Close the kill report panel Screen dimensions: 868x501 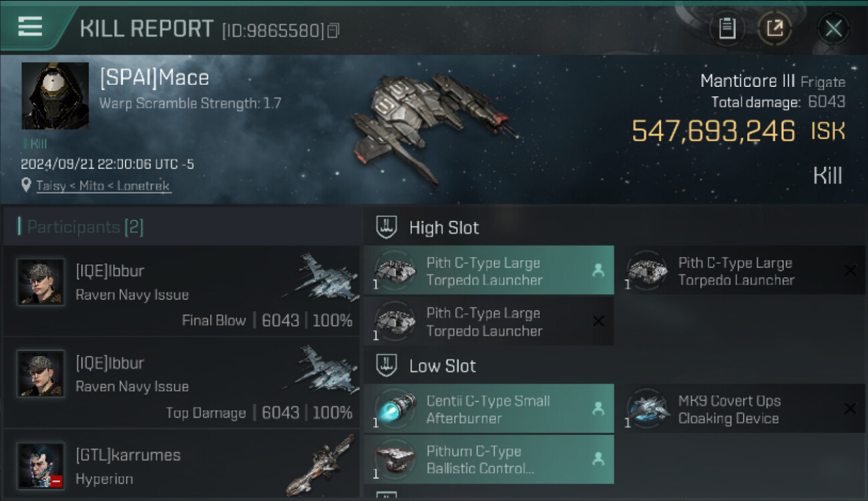tap(833, 29)
